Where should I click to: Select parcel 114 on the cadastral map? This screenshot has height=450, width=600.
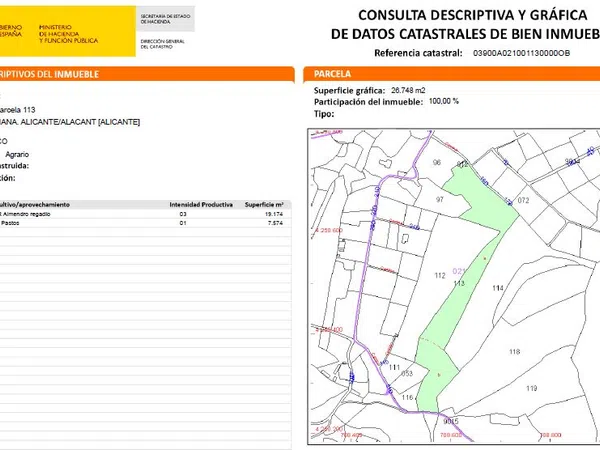tap(497, 288)
